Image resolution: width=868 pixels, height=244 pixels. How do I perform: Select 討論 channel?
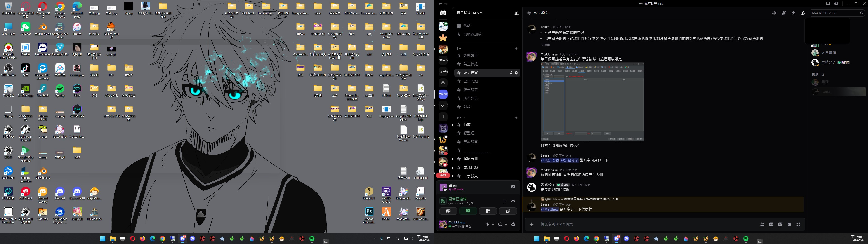[487, 107]
